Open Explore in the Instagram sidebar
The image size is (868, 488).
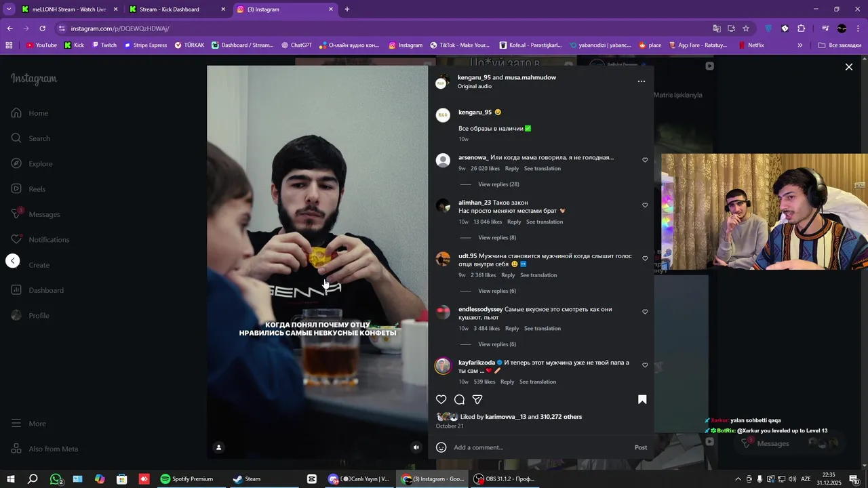[x=32, y=163]
